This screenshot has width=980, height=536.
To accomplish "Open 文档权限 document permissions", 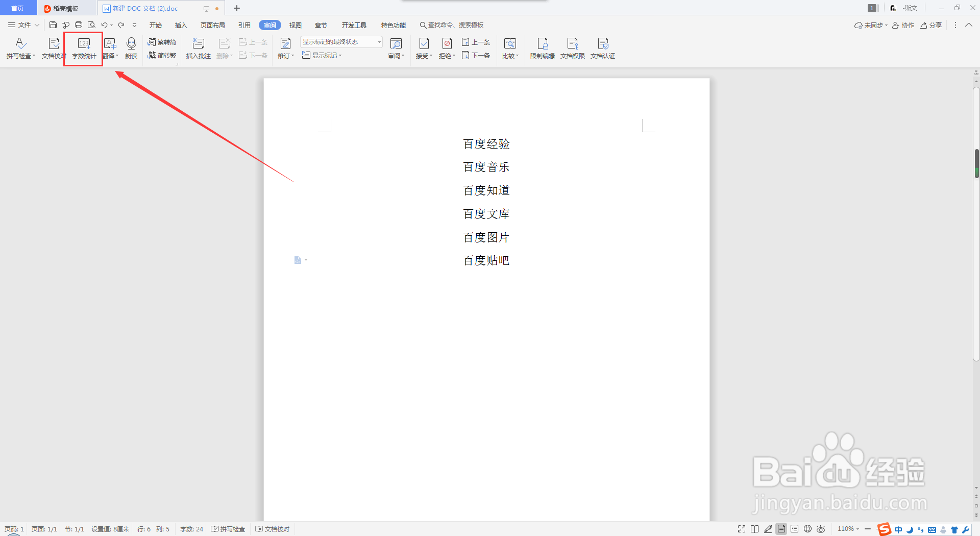I will coord(572,48).
